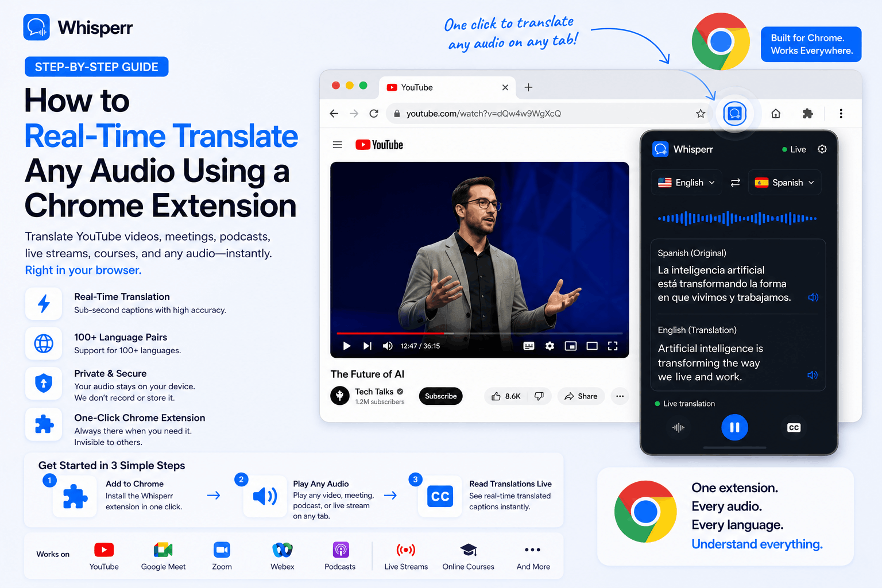The image size is (882, 588).
Task: Switch to theater mode
Action: click(x=592, y=346)
